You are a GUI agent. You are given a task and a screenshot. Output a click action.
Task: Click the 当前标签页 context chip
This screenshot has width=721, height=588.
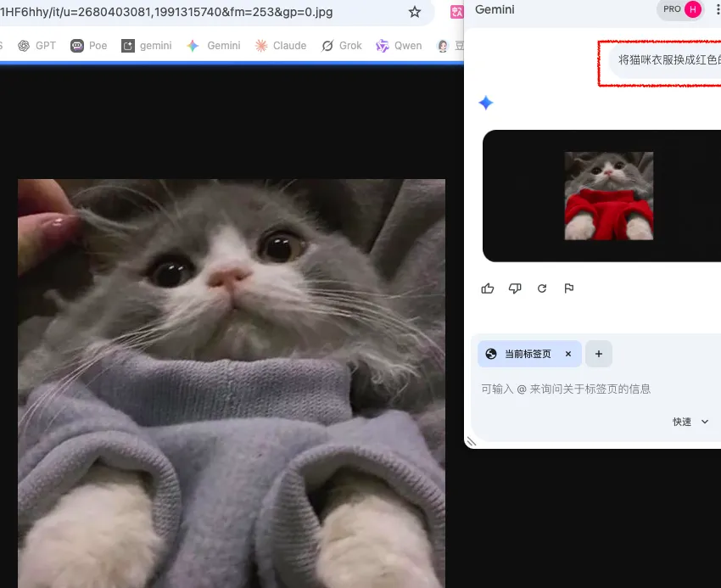529,354
